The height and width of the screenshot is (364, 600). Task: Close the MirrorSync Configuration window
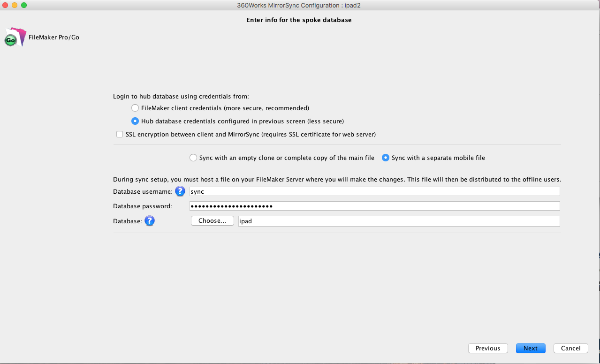[5, 5]
